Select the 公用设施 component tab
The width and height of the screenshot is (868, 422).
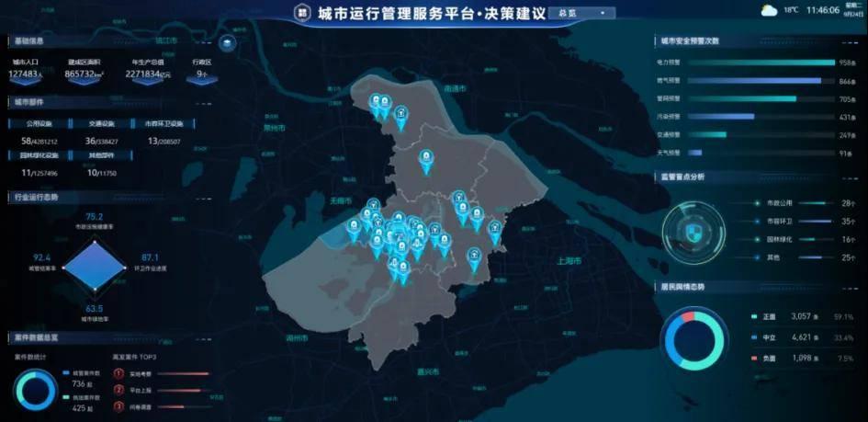(x=39, y=123)
